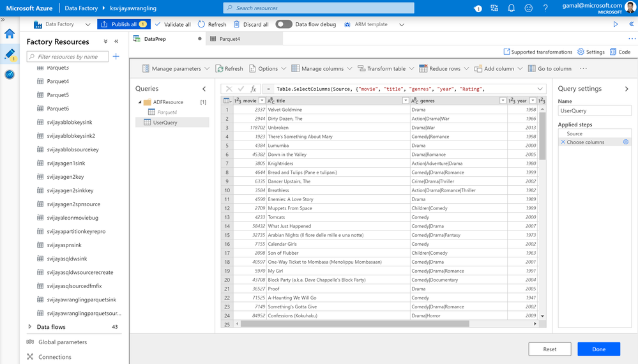Open movie column filter dropdown
The height and width of the screenshot is (364, 638).
pos(262,100)
